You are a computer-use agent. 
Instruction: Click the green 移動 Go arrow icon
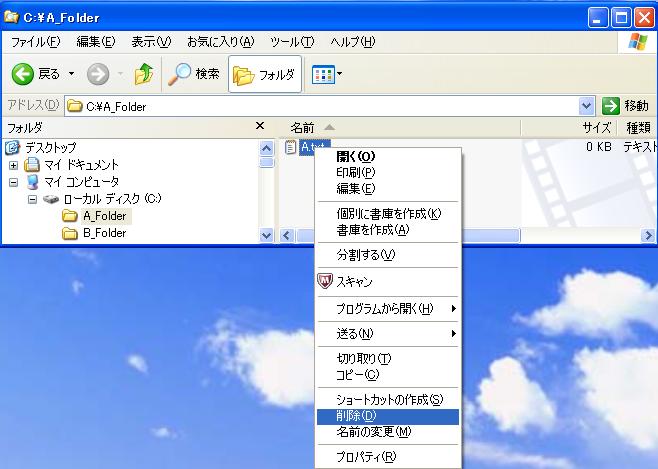tap(611, 106)
